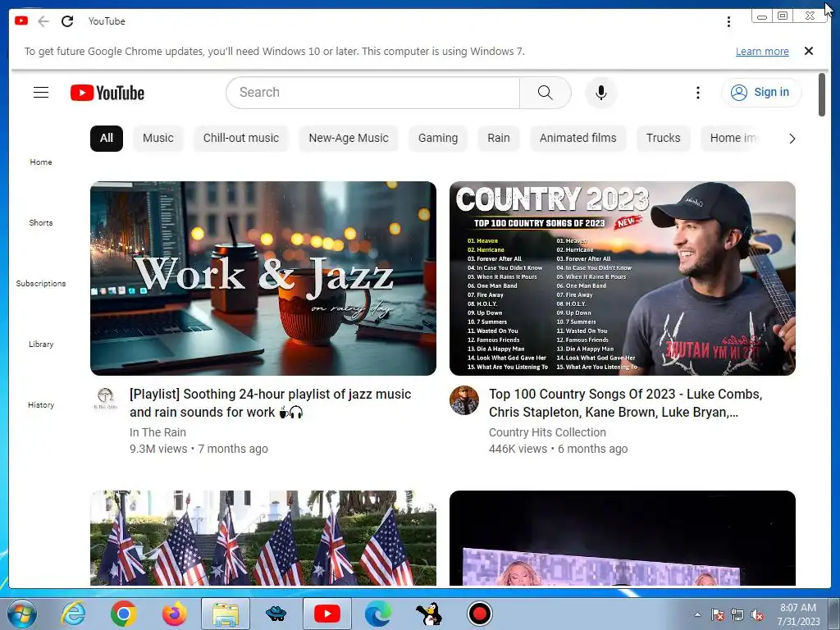Open the Windows Start menu

pyautogui.click(x=21, y=614)
